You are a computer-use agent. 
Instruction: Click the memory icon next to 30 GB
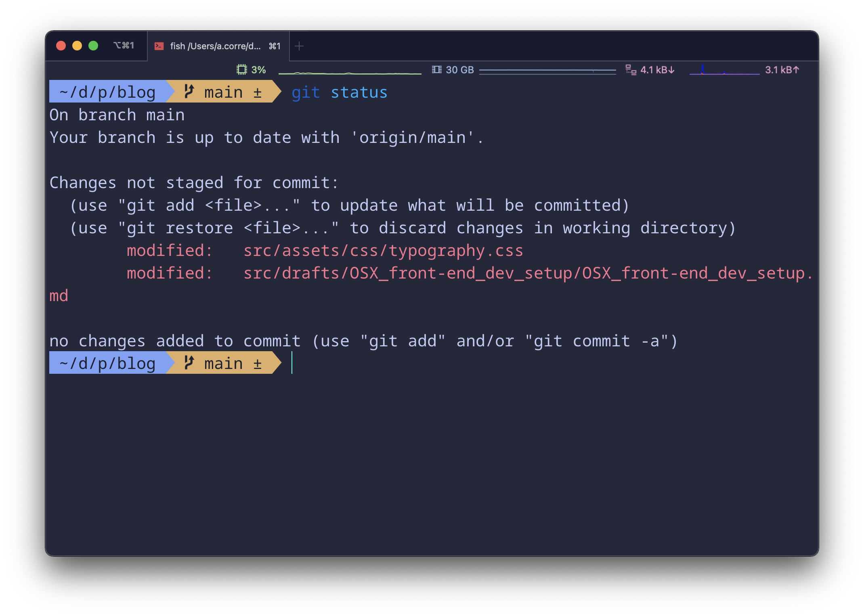[x=436, y=69]
